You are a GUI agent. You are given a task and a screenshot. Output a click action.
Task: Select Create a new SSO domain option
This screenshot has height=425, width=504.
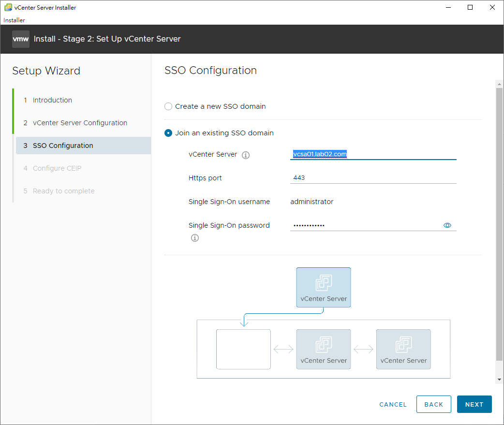click(x=168, y=106)
